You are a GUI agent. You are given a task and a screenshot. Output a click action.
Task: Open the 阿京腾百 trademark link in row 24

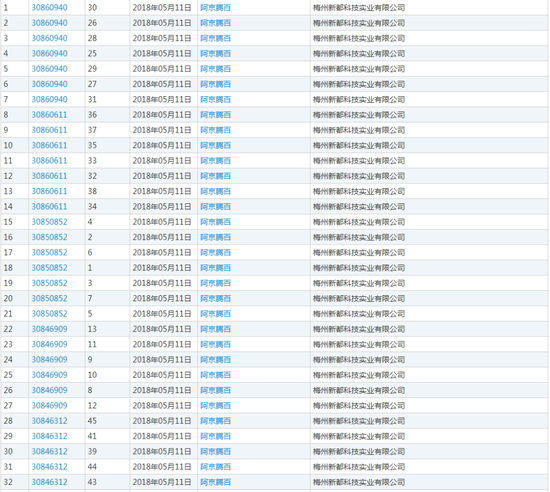coord(215,359)
